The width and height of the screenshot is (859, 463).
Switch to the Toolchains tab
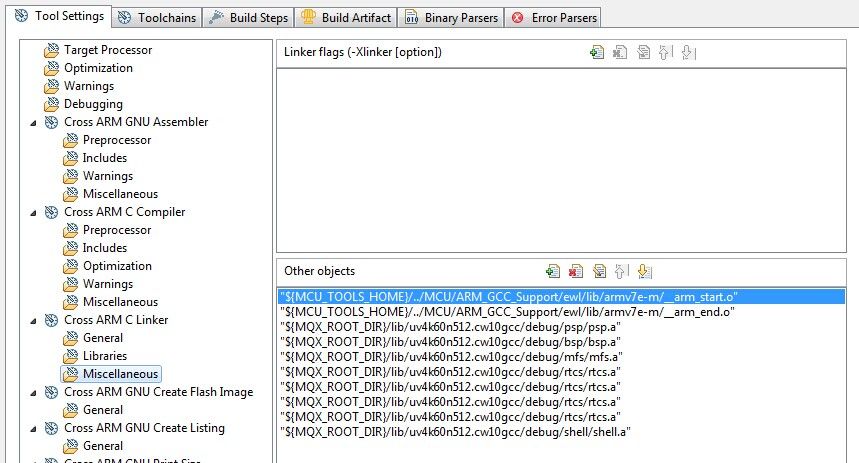157,18
